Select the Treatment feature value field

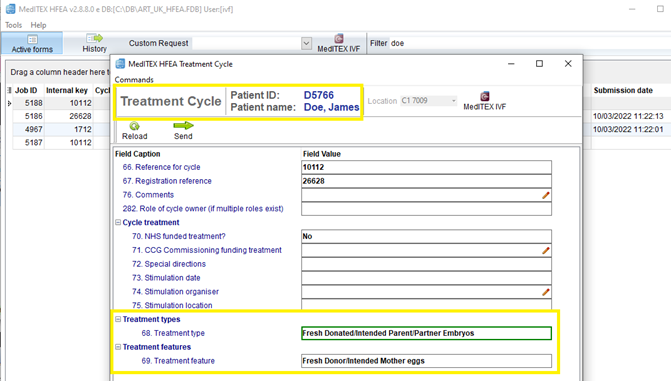pyautogui.click(x=426, y=361)
